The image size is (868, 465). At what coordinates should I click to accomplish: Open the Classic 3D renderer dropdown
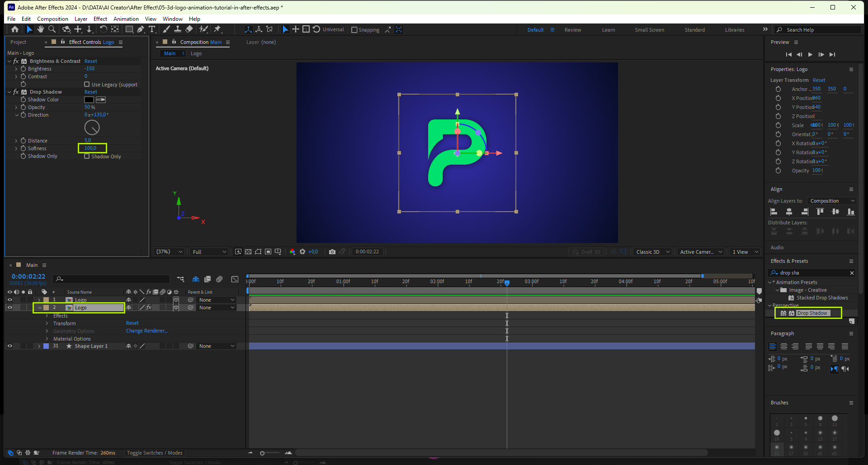click(x=652, y=252)
